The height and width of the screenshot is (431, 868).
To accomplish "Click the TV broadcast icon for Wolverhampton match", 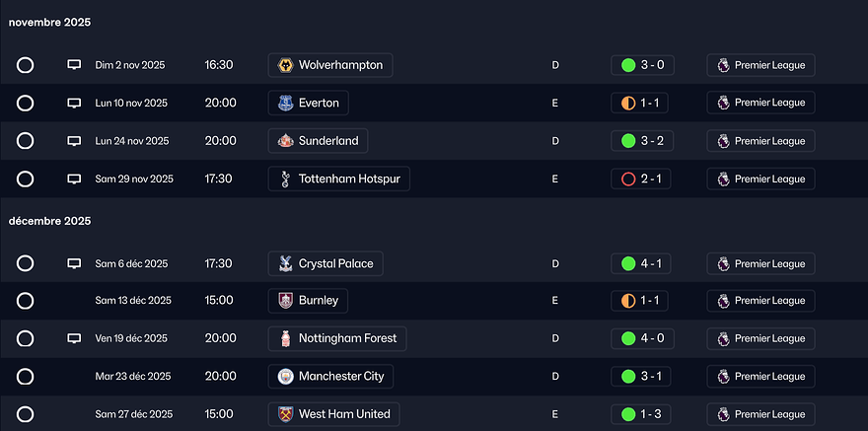I will (x=74, y=65).
